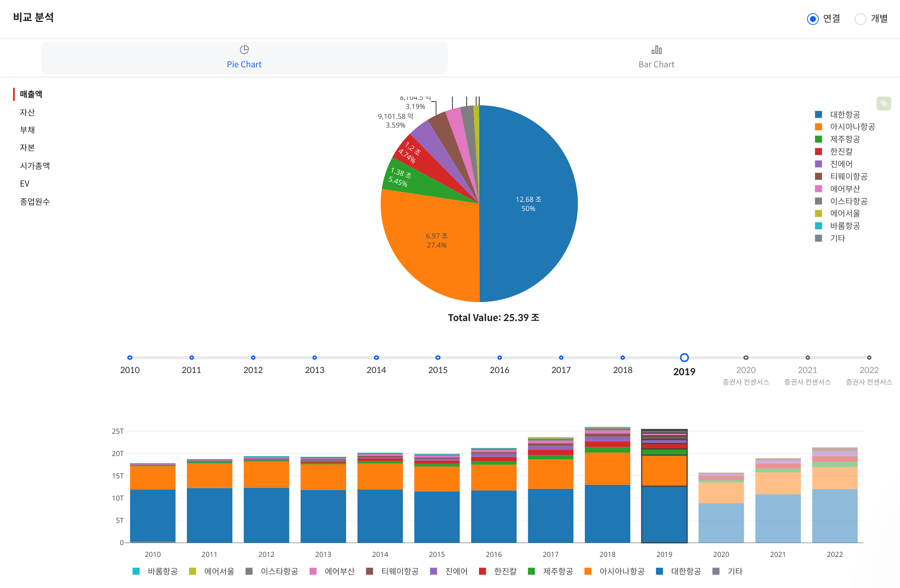Select year 2018 on the timeline
This screenshot has height=588, width=900.
click(x=622, y=358)
